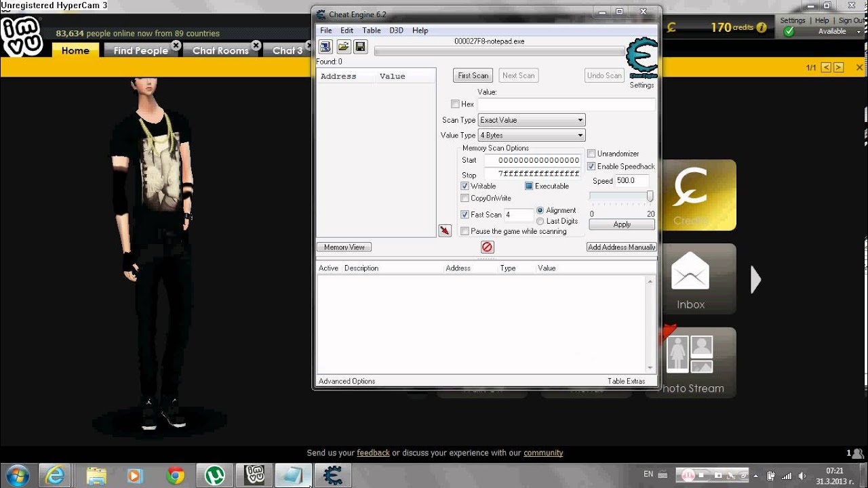868x488 pixels.
Task: Switch to the Chat Rooms tab
Action: [x=220, y=50]
